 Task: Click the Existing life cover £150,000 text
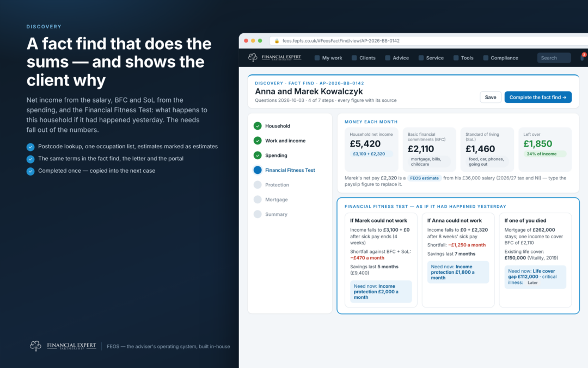tap(531, 255)
